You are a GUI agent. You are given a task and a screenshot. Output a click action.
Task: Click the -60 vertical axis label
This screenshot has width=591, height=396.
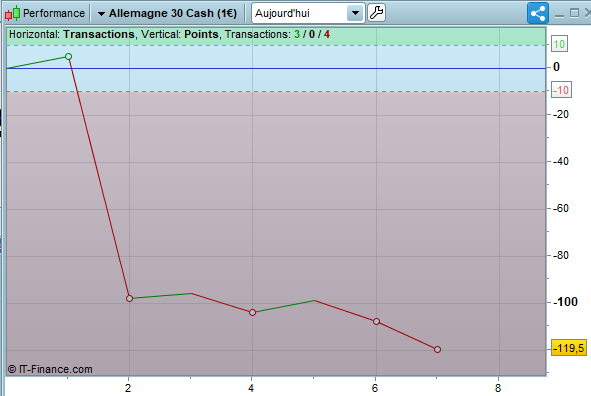561,208
